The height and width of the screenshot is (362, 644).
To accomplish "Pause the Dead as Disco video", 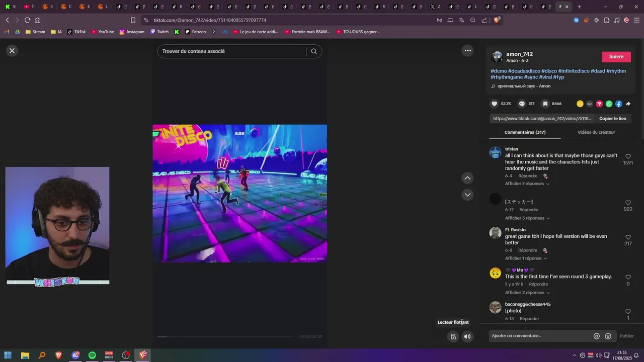I will pyautogui.click(x=239, y=194).
